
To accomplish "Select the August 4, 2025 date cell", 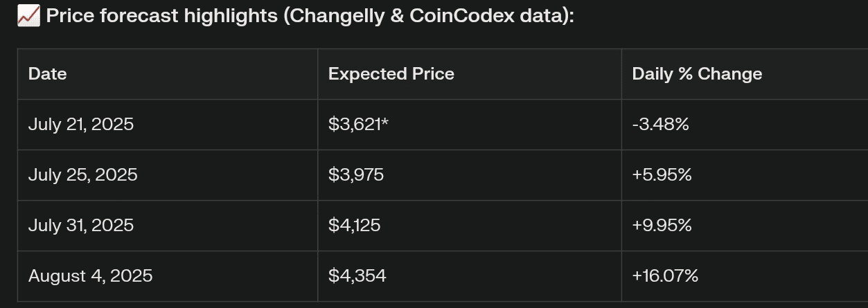I will point(91,276).
